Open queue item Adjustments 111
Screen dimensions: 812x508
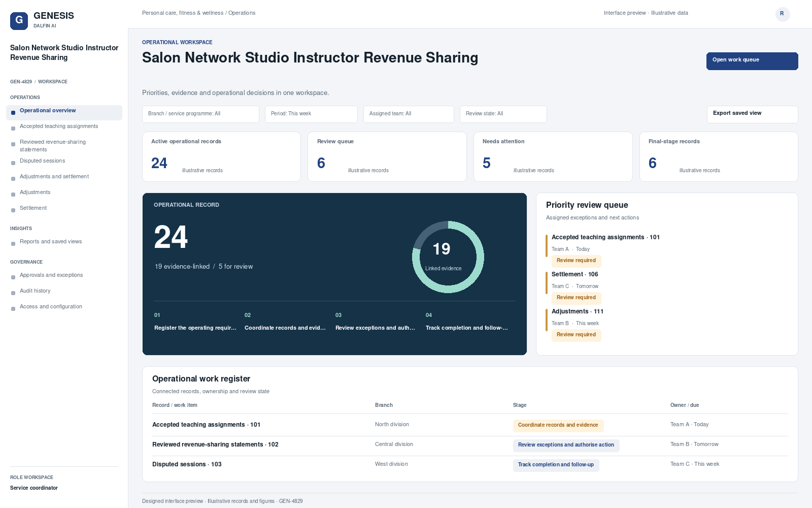click(578, 311)
